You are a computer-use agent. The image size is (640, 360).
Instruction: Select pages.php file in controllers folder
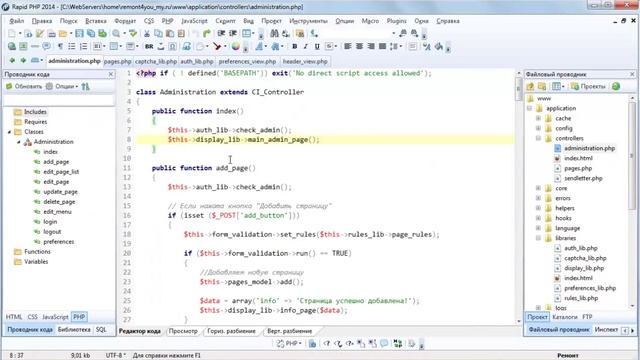click(578, 169)
